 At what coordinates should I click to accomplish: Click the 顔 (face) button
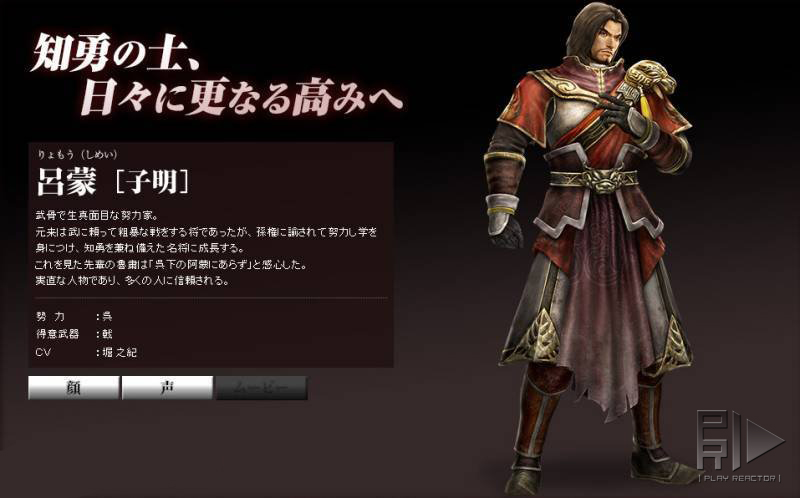(74, 388)
